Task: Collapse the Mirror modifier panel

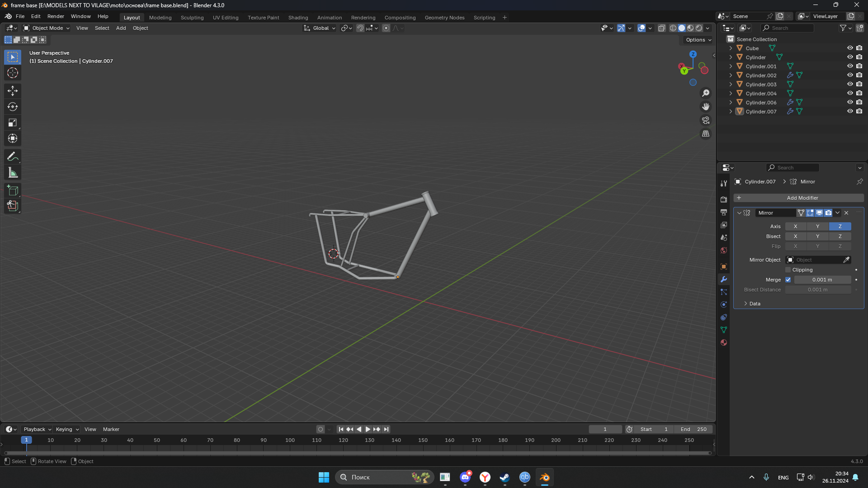Action: [739, 213]
